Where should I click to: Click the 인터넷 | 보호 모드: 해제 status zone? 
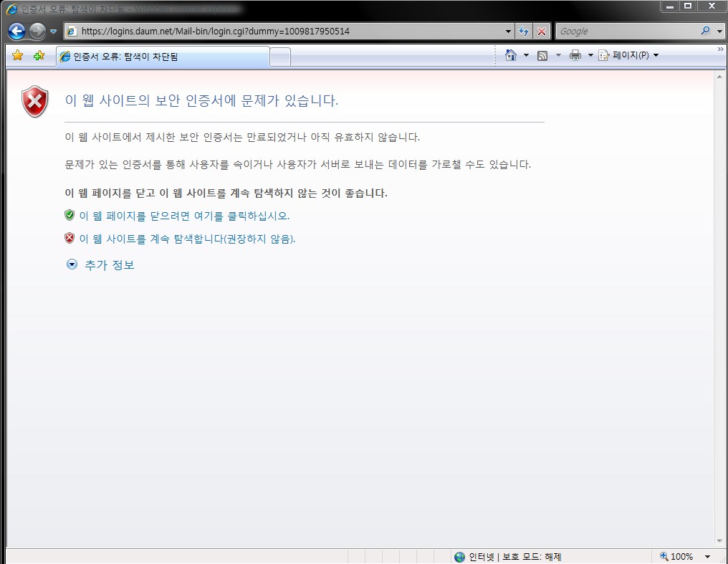[x=509, y=557]
